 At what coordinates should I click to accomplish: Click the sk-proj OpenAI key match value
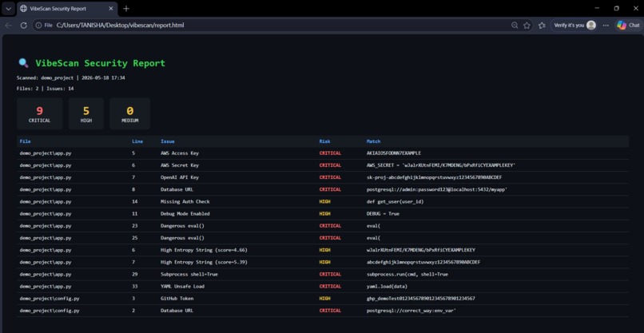(x=434, y=177)
